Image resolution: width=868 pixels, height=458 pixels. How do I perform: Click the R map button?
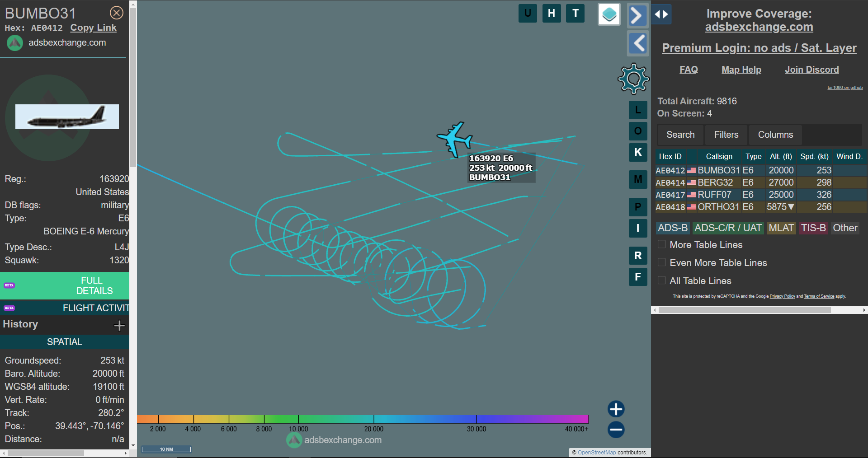click(x=638, y=256)
